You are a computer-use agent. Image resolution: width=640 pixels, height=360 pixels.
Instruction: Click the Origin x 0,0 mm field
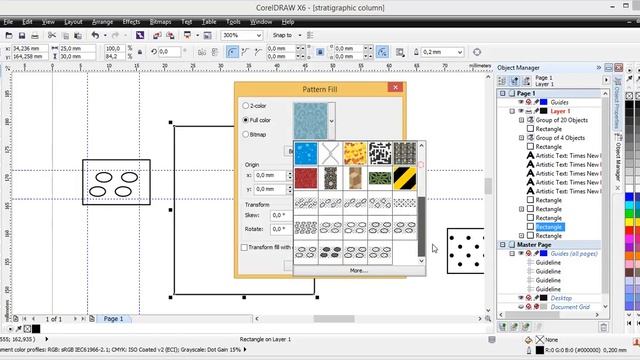pos(270,176)
